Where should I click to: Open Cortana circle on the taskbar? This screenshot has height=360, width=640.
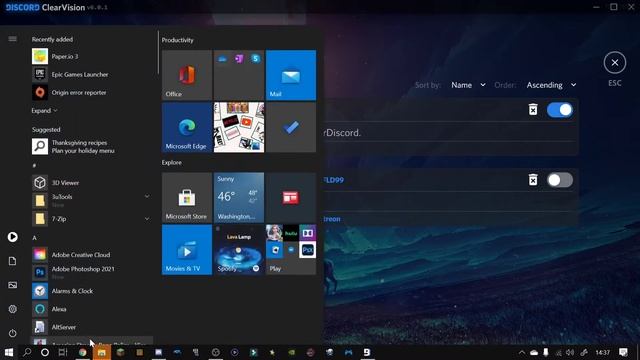[x=45, y=352]
